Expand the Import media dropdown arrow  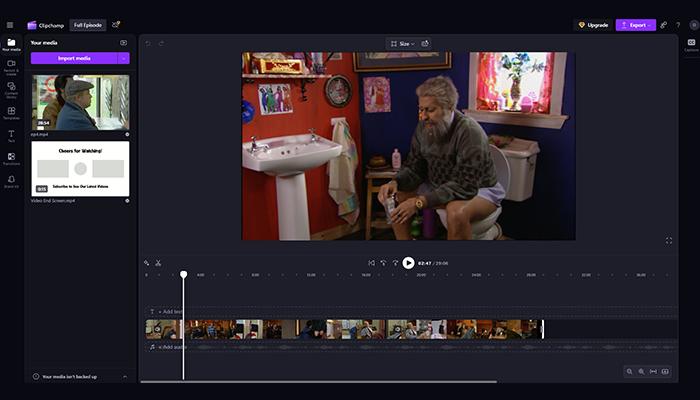point(124,58)
